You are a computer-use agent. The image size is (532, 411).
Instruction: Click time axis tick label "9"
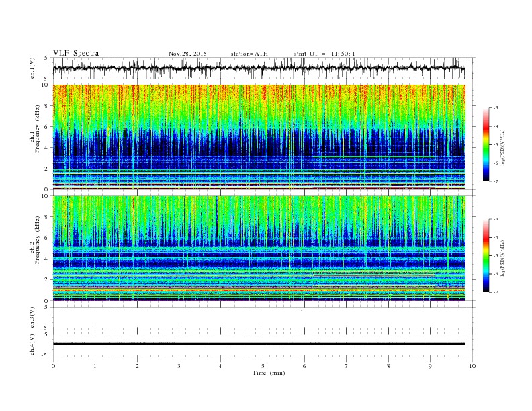430,366
